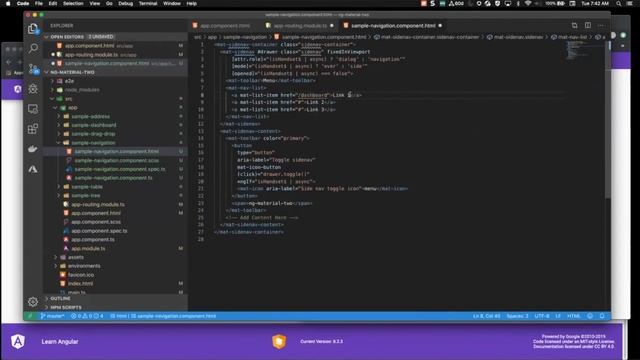Image resolution: width=640 pixels, height=360 pixels.
Task: Open the errors and warnings status item
Action: tap(87, 316)
